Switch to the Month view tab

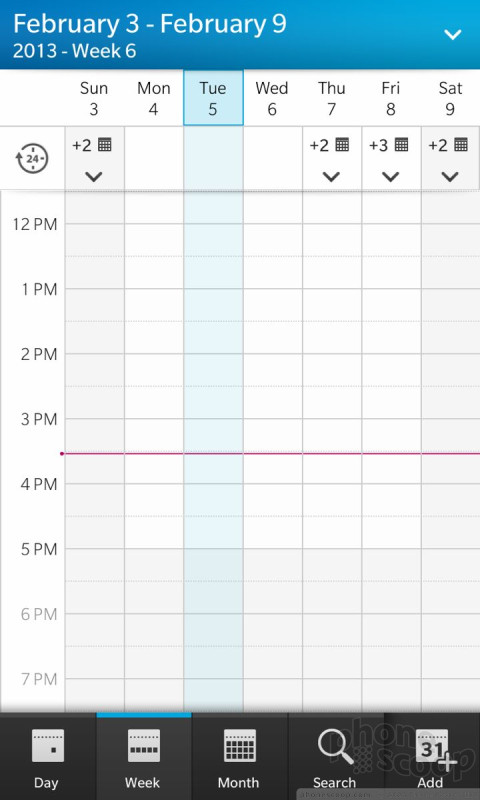[240, 758]
